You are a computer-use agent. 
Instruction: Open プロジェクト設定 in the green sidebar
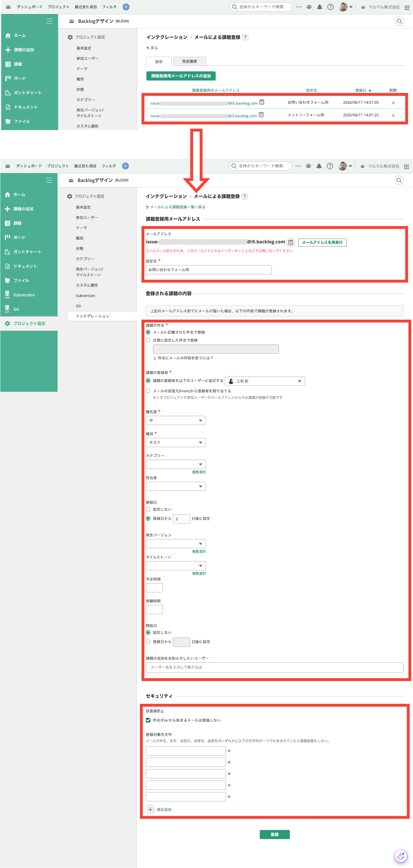(29, 324)
